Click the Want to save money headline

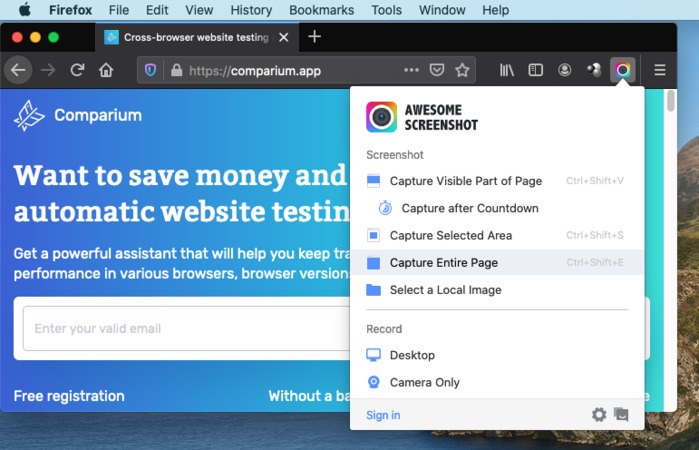[x=181, y=193]
